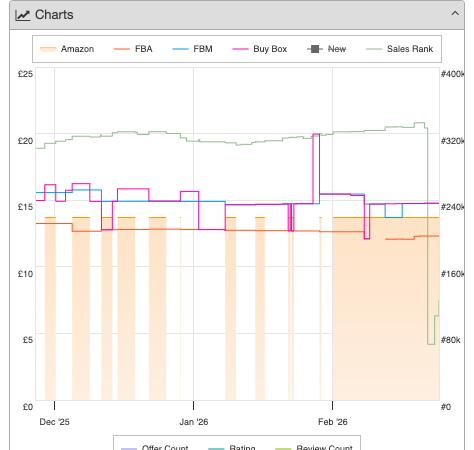Click the £15 price axis label
The height and width of the screenshot is (450, 474).
(26, 207)
